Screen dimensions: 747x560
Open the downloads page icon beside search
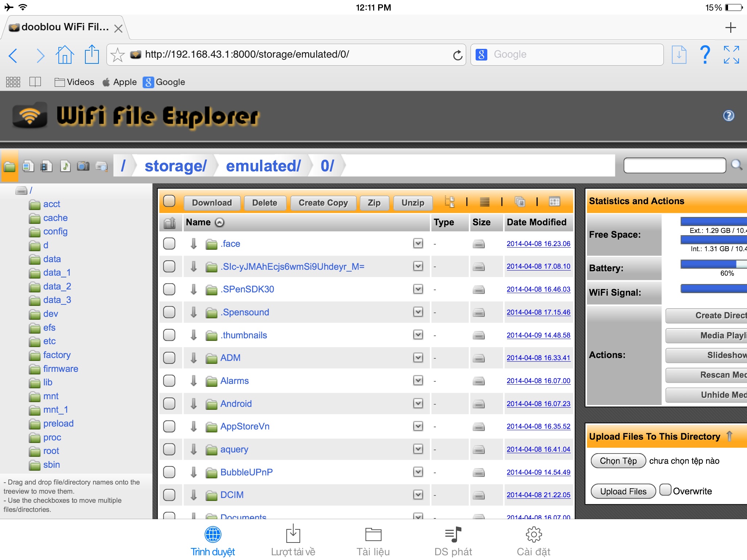click(679, 55)
